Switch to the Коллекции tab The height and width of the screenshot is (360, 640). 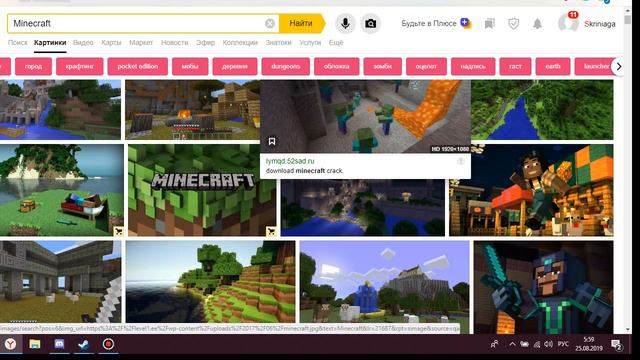click(240, 42)
